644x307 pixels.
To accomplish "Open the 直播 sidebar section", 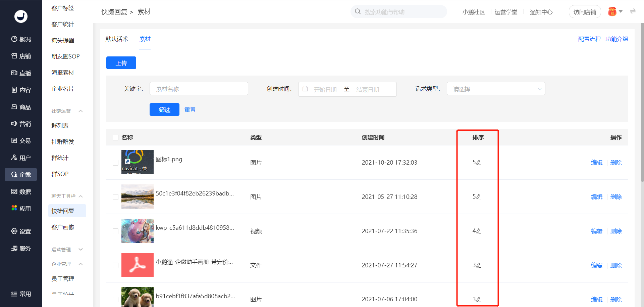I will [21, 73].
